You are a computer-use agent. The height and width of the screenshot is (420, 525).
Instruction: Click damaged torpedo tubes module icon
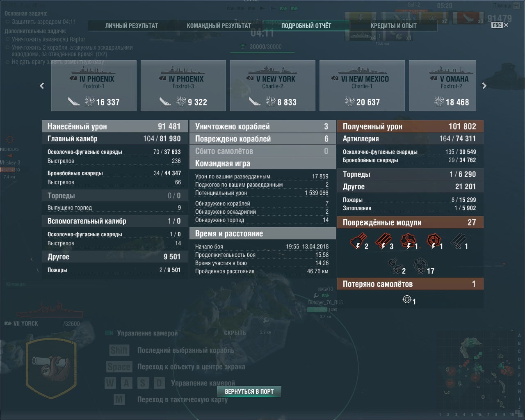click(x=383, y=241)
